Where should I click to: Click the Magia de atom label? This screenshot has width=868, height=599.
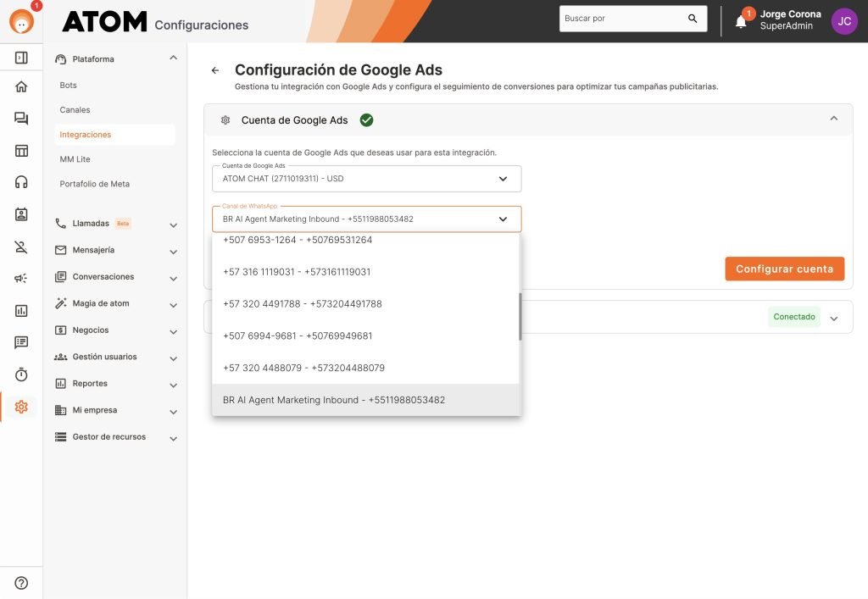(x=101, y=303)
